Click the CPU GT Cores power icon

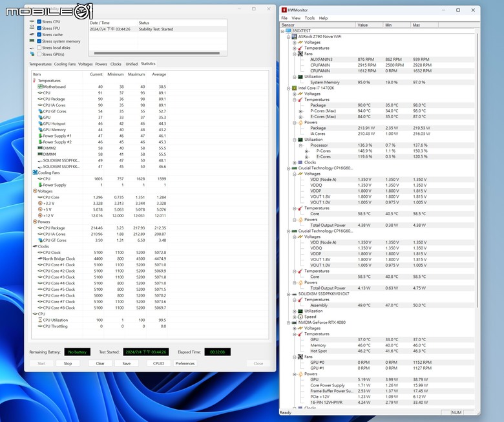40,240
